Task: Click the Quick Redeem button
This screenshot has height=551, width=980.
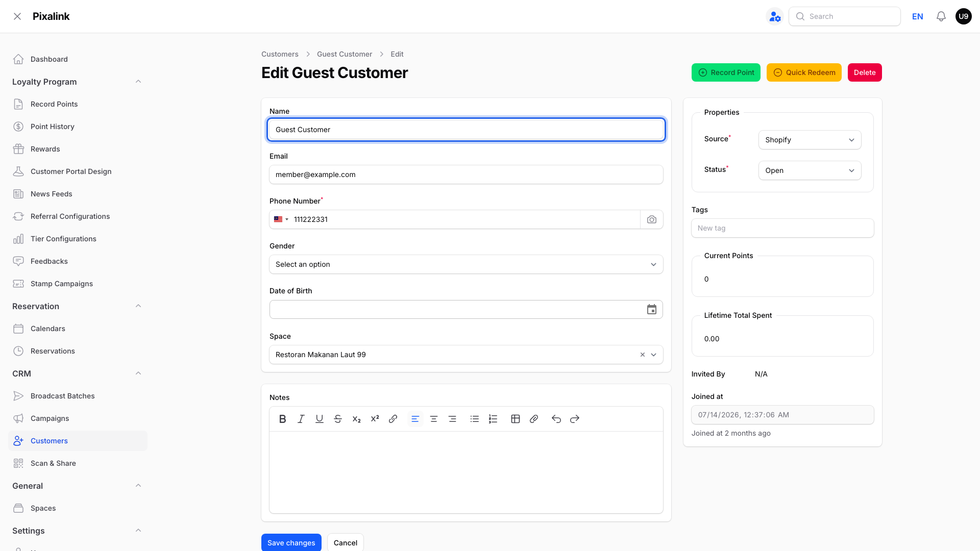Action: (x=804, y=72)
